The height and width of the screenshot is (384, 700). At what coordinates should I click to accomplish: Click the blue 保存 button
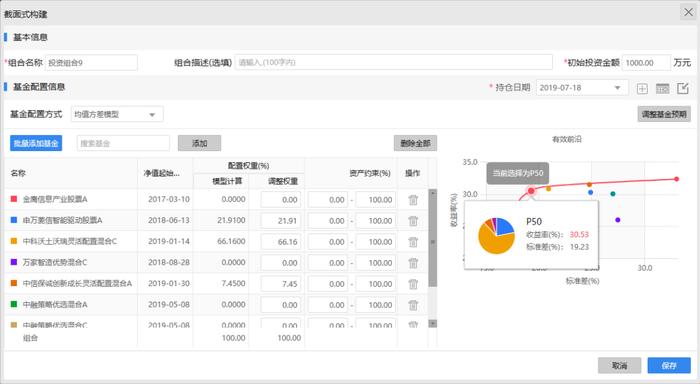[x=669, y=366]
